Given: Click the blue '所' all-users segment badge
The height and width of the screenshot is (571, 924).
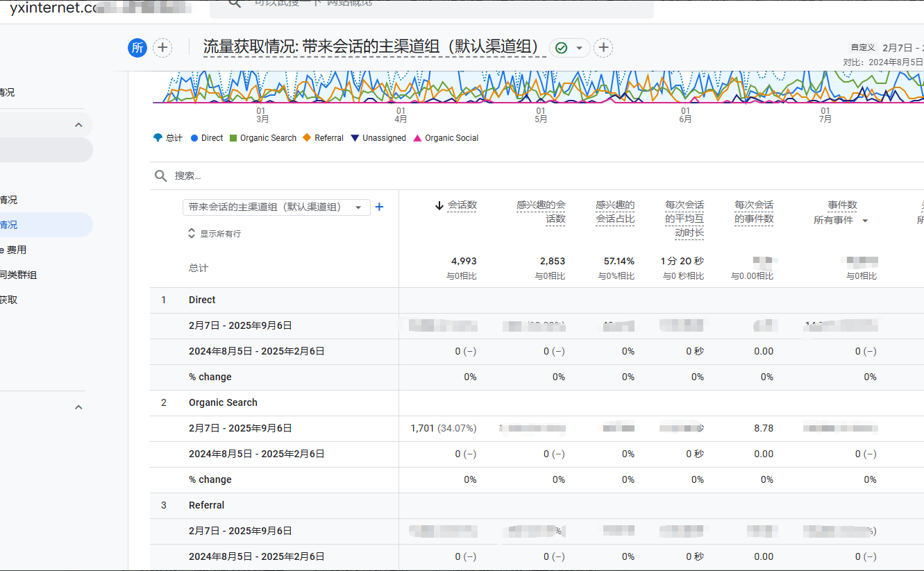Looking at the screenshot, I should pos(137,47).
